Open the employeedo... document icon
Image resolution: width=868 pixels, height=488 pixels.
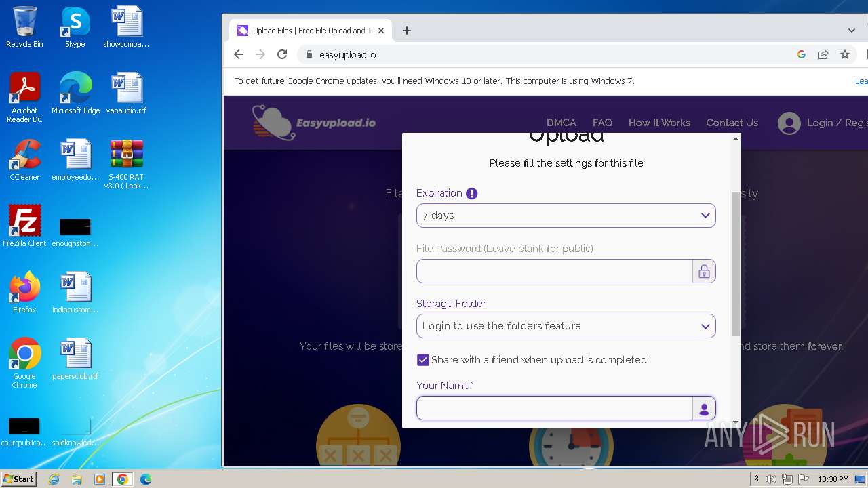pos(75,159)
